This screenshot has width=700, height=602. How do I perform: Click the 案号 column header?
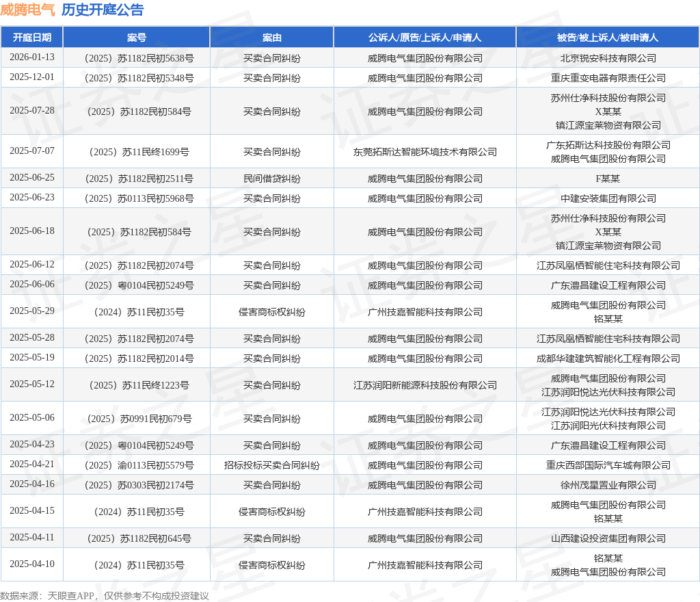(137, 38)
